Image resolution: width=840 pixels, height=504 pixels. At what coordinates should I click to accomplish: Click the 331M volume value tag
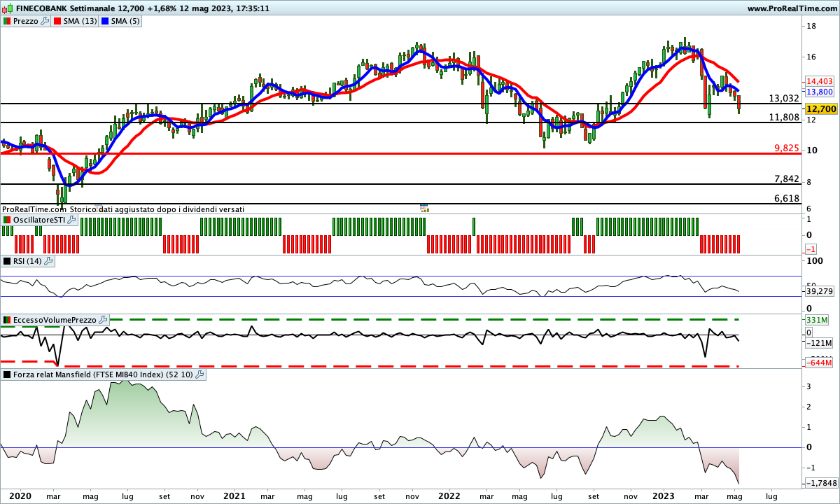pyautogui.click(x=816, y=319)
